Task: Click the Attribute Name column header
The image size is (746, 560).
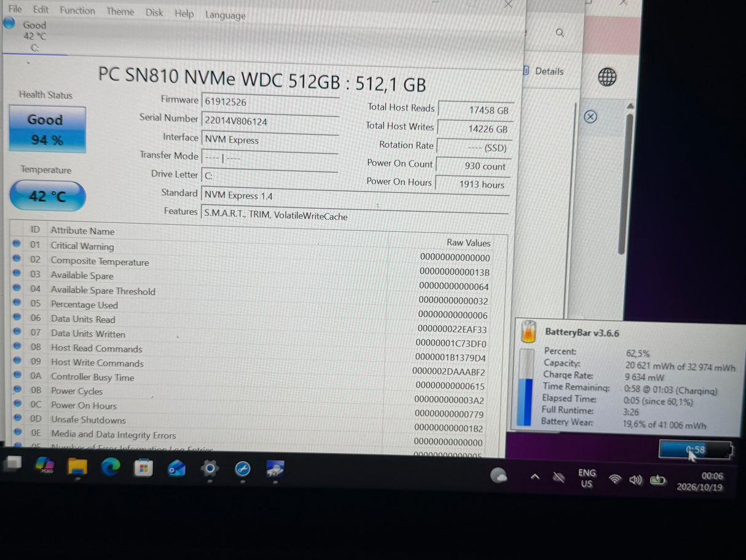Action: 82,231
